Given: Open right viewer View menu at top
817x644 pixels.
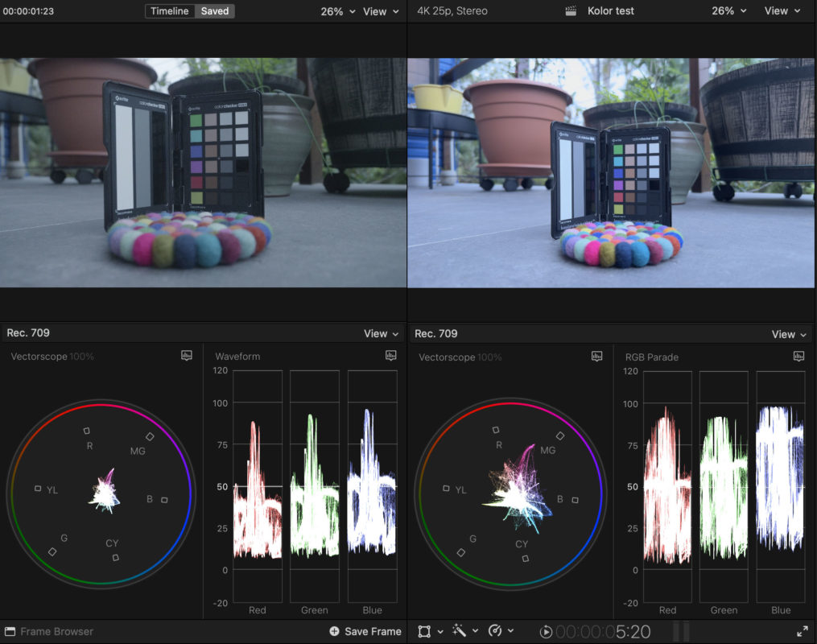Looking at the screenshot, I should pos(782,11).
